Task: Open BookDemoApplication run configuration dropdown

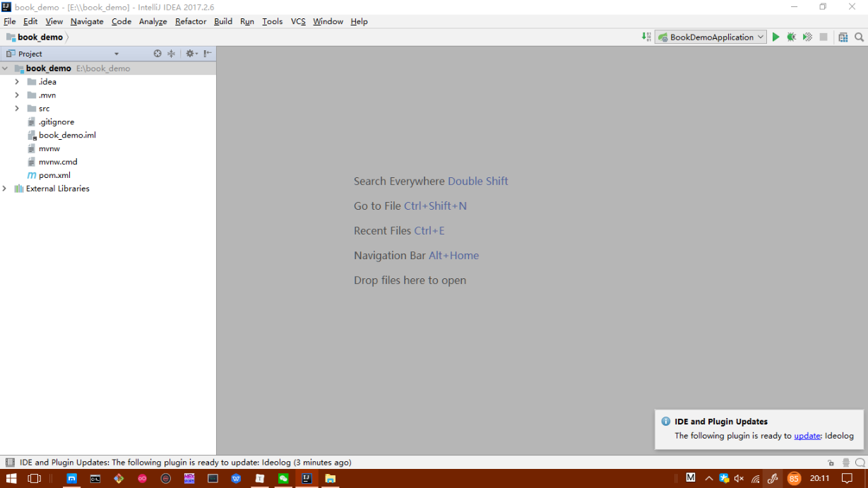Action: click(x=711, y=37)
